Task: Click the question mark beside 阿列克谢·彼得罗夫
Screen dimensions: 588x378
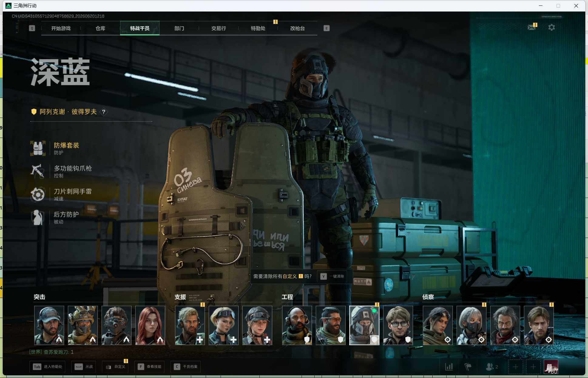Action: 104,112
